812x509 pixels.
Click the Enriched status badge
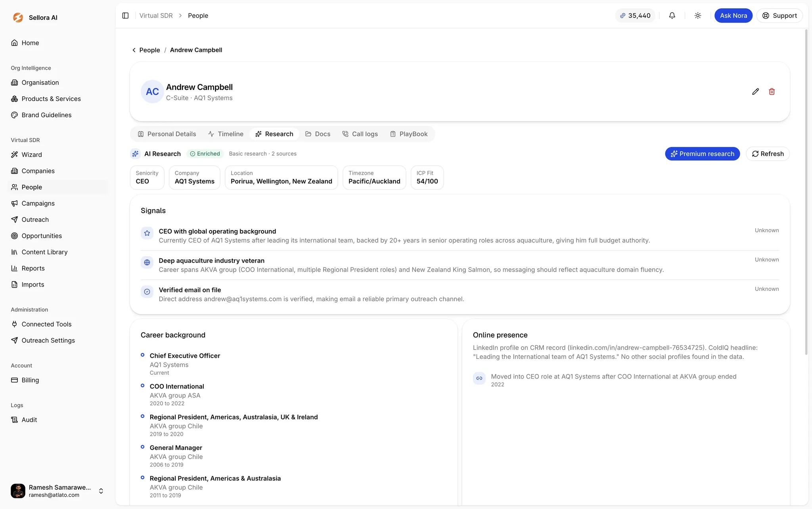tap(205, 154)
